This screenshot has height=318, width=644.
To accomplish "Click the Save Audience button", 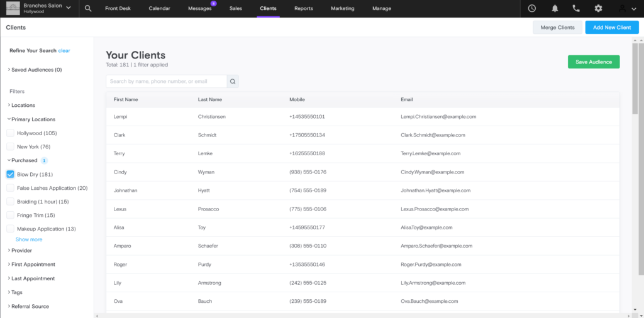I will (x=593, y=62).
